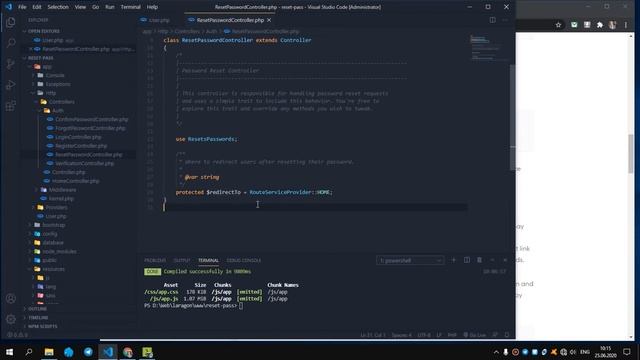Open the Extensions view
Viewport: 640px width, 360px height.
tap(11, 106)
